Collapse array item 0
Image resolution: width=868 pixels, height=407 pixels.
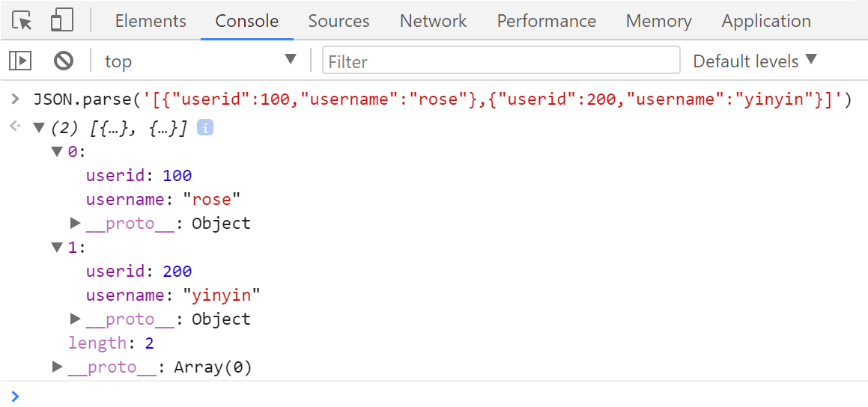point(57,152)
